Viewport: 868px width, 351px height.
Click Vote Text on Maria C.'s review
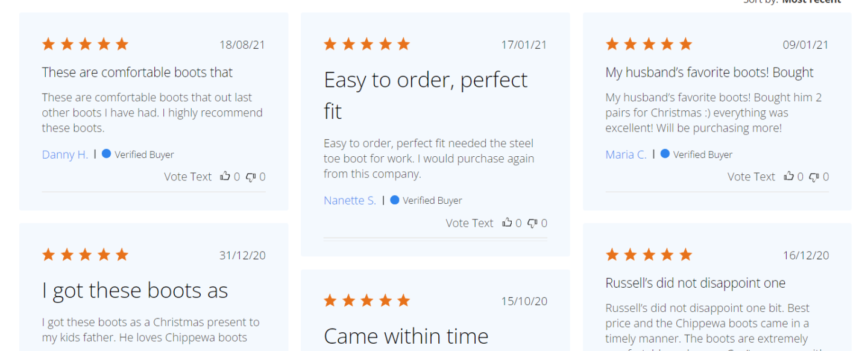tap(751, 176)
